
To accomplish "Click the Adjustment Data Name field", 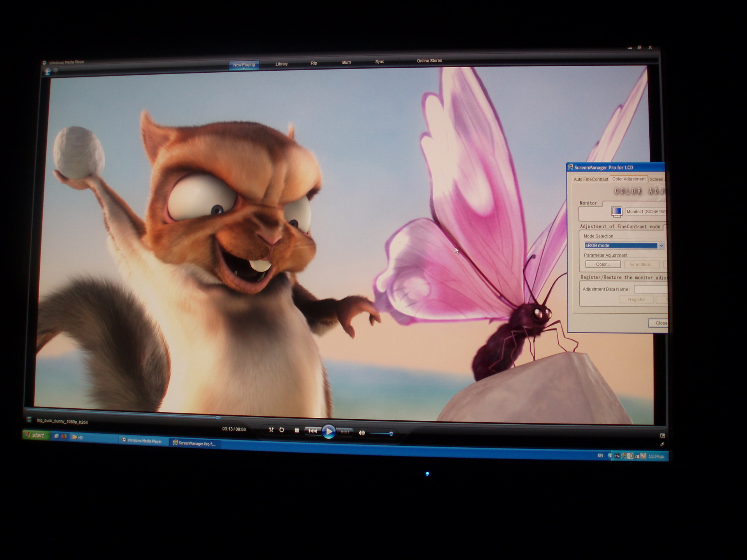I will pos(651,289).
